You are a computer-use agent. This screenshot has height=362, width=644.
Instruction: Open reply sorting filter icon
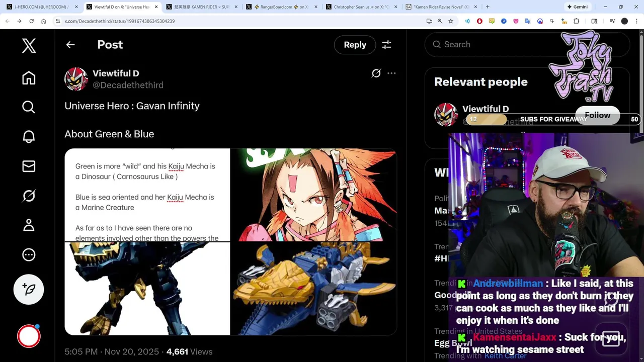pos(386,45)
